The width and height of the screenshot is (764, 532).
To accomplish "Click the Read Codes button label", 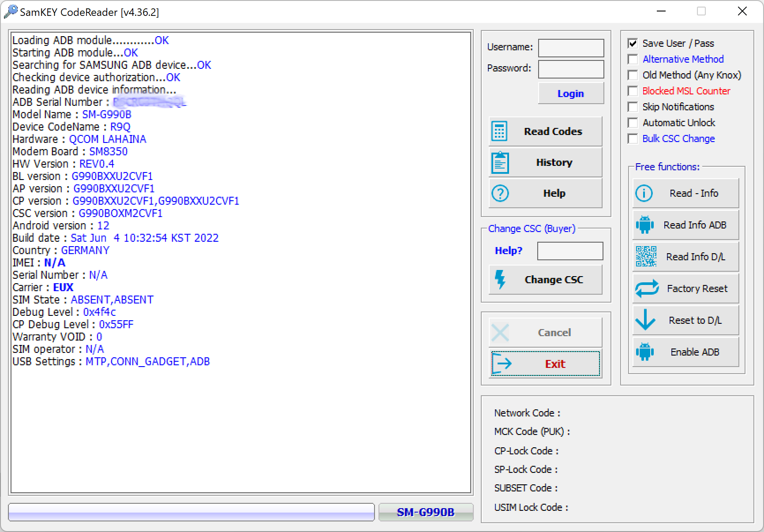I will [x=553, y=131].
